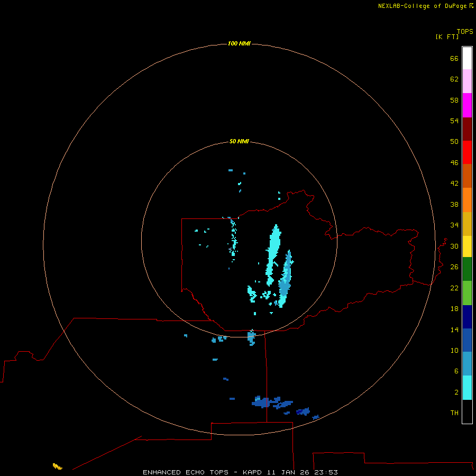This screenshot has height=476, width=476.
Task: Click the light blue elongated echo east of center
Action: coord(286,279)
